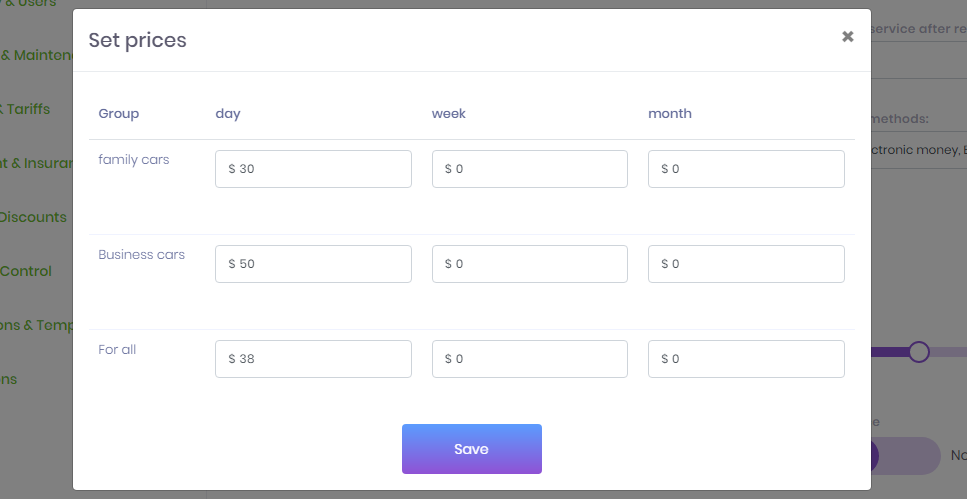
Task: Edit Business cars day price field
Action: point(313,264)
